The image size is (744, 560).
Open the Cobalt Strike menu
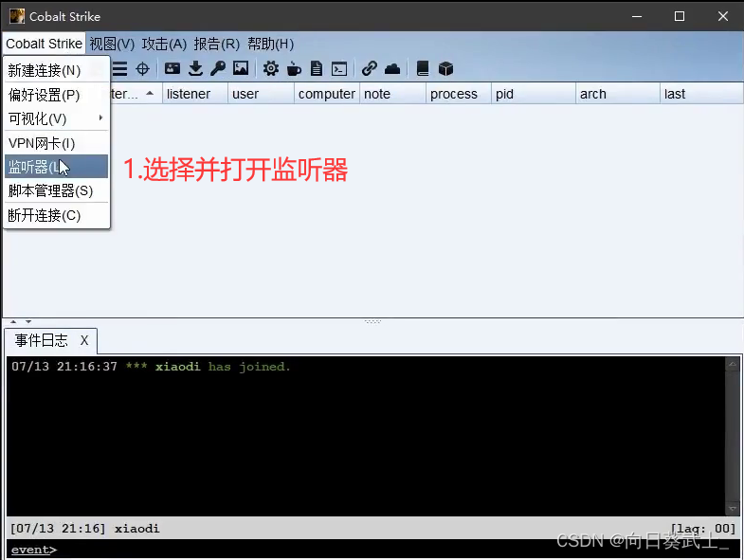pos(45,44)
